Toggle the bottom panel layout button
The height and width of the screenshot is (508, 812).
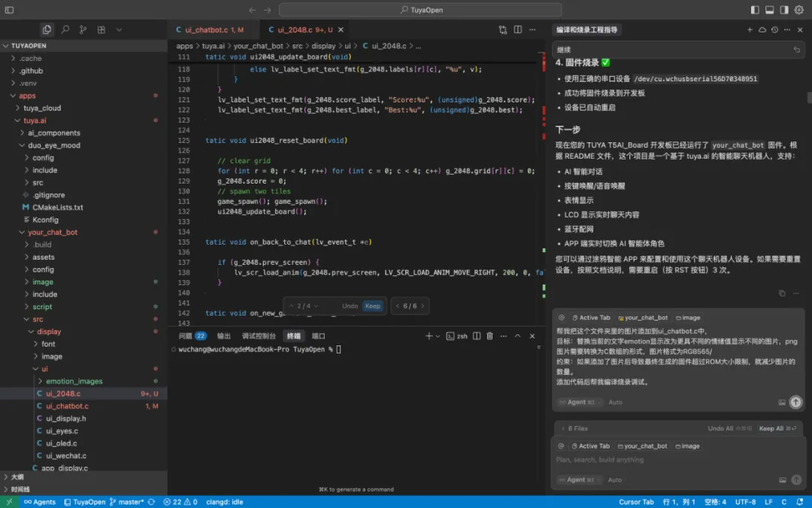(x=770, y=10)
